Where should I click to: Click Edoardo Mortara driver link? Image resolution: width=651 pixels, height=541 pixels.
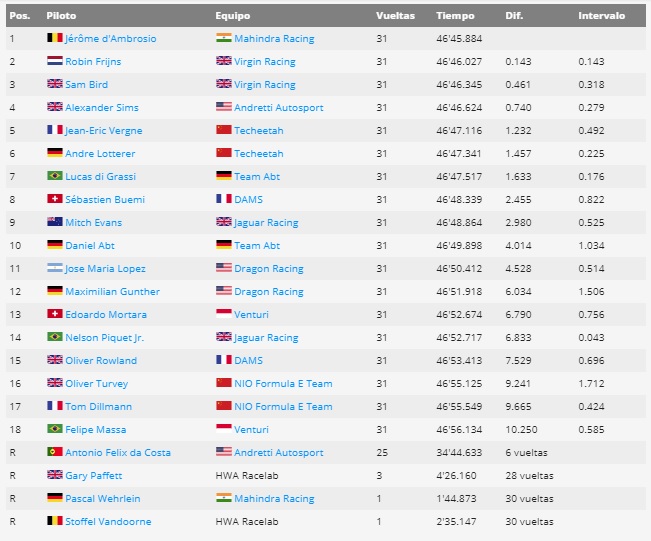[106, 314]
